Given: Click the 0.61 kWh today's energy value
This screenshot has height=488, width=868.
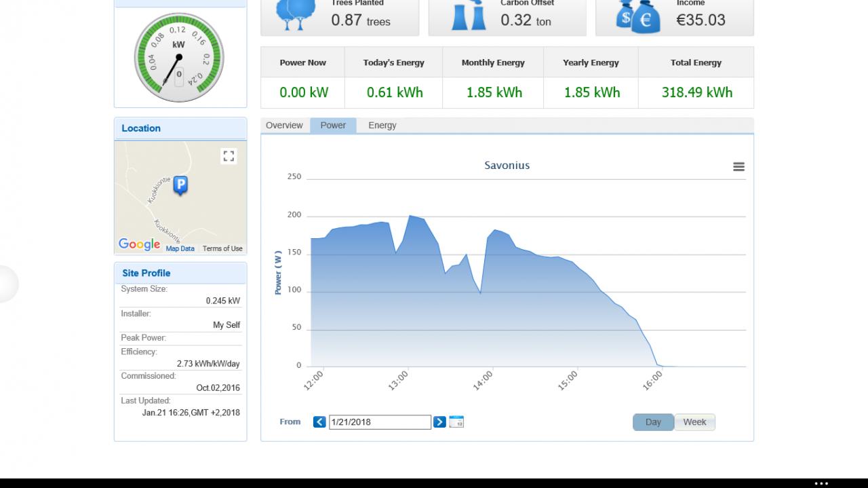Looking at the screenshot, I should click(395, 93).
